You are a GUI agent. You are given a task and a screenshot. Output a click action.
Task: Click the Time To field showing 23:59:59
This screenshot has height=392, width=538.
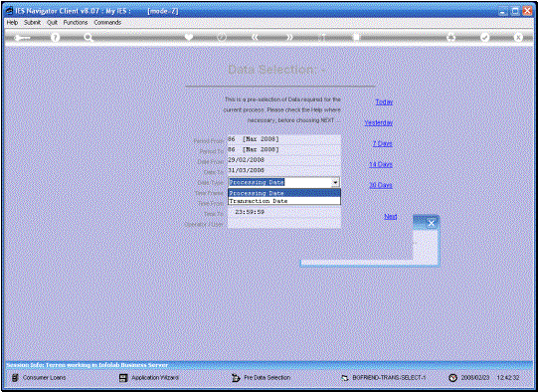pos(284,212)
